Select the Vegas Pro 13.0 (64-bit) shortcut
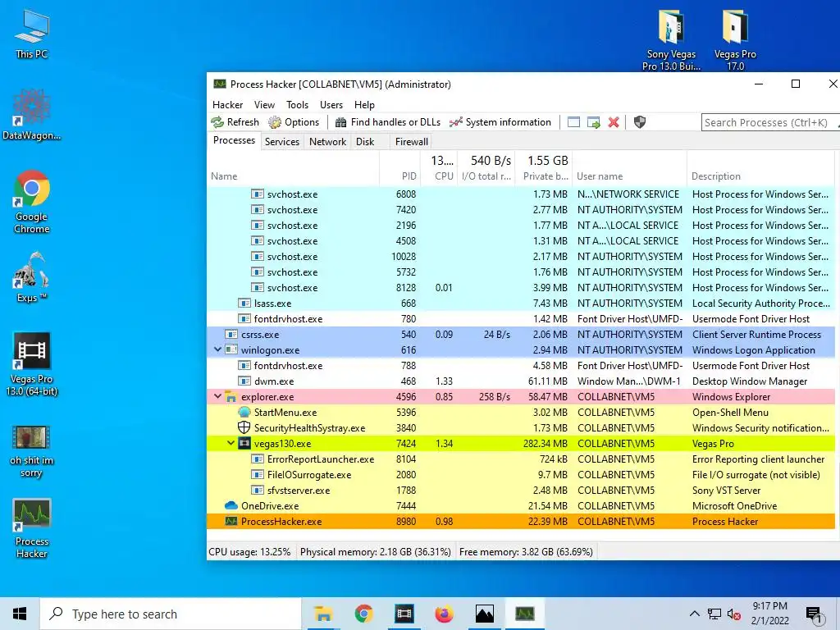Screen dimensions: 840x630 [x=32, y=364]
